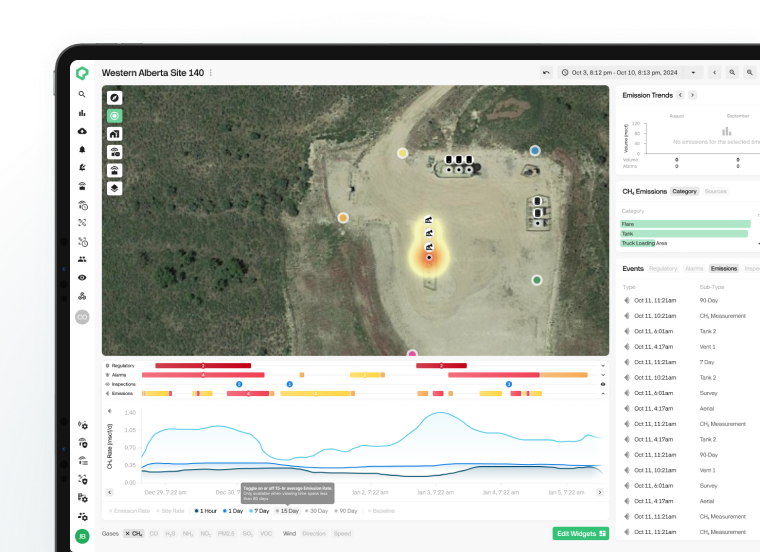This screenshot has height=552, width=760.
Task: Click the undo arrow beside date range
Action: tap(546, 73)
